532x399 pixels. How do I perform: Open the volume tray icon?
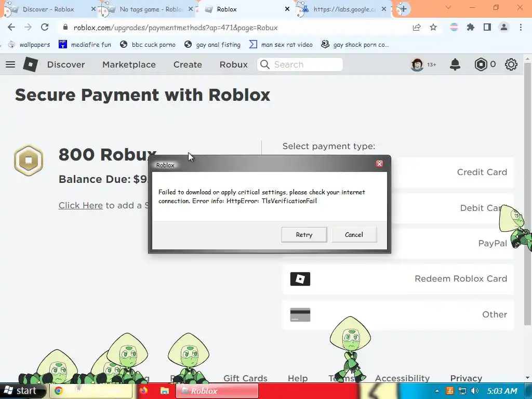coord(475,391)
